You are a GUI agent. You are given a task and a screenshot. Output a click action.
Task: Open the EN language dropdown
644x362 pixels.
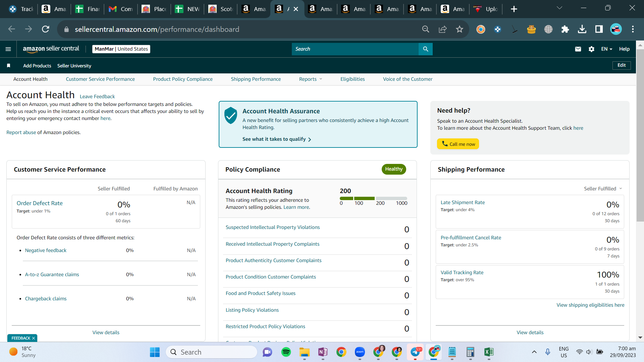[x=606, y=49]
